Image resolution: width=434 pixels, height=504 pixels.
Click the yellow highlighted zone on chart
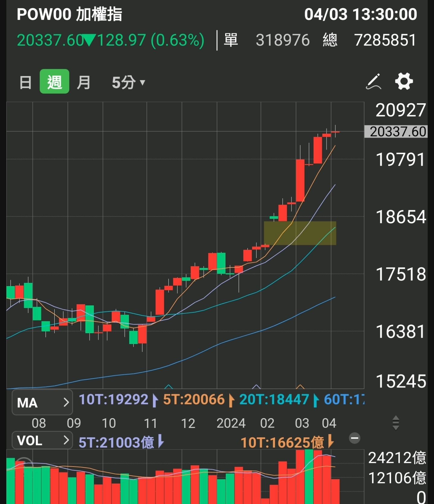[300, 233]
